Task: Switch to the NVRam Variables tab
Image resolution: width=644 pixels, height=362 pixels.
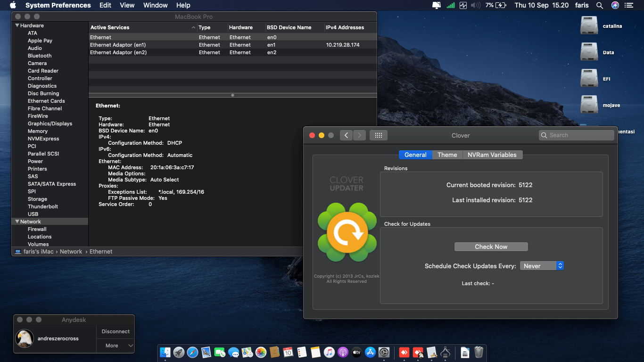Action: coord(492,155)
